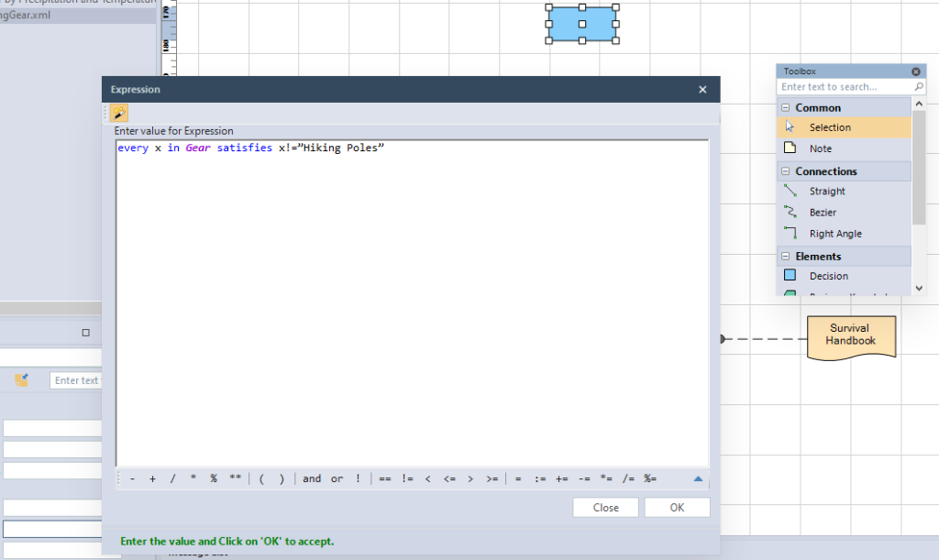Screen dimensions: 939x560
Task: Insert the -= operator
Action: (584, 478)
